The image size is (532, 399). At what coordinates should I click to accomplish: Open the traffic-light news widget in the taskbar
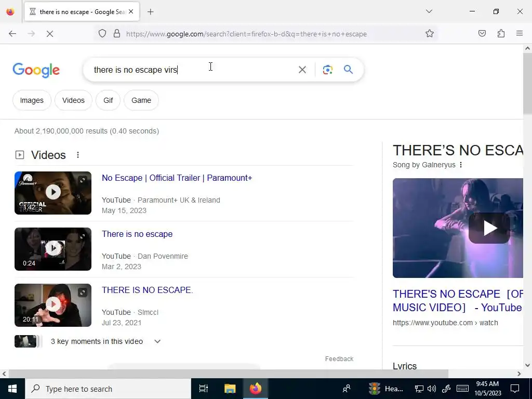point(387,389)
